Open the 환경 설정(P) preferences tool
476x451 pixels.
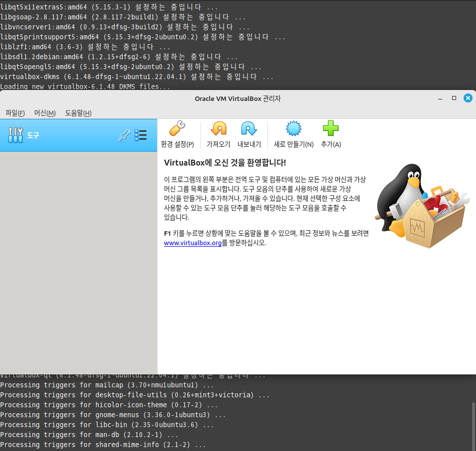(177, 134)
